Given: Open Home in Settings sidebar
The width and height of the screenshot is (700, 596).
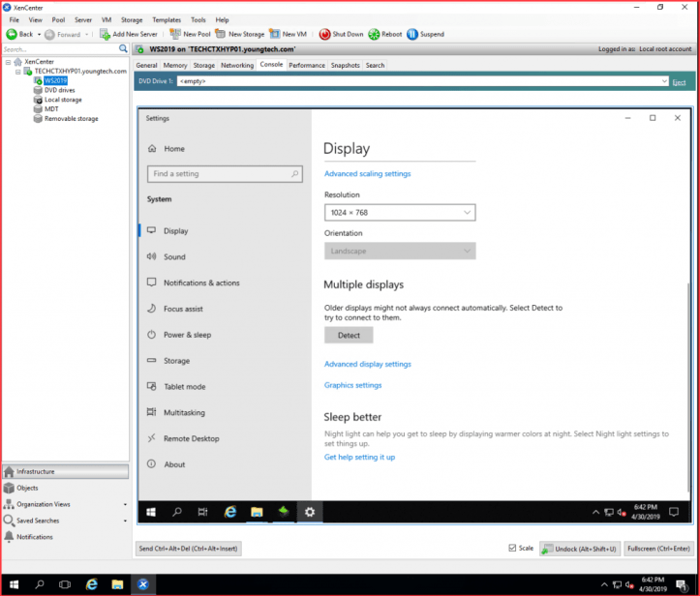Looking at the screenshot, I should click(x=174, y=149).
